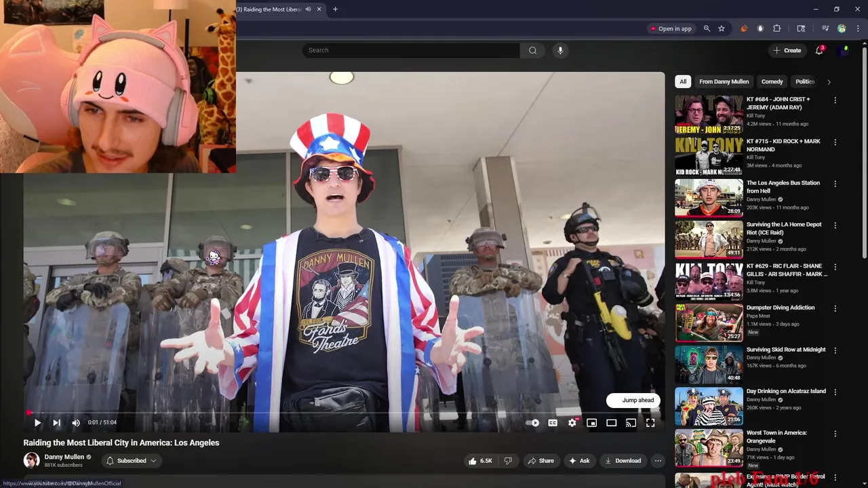Mute the tab via its speaker icon

309,9
